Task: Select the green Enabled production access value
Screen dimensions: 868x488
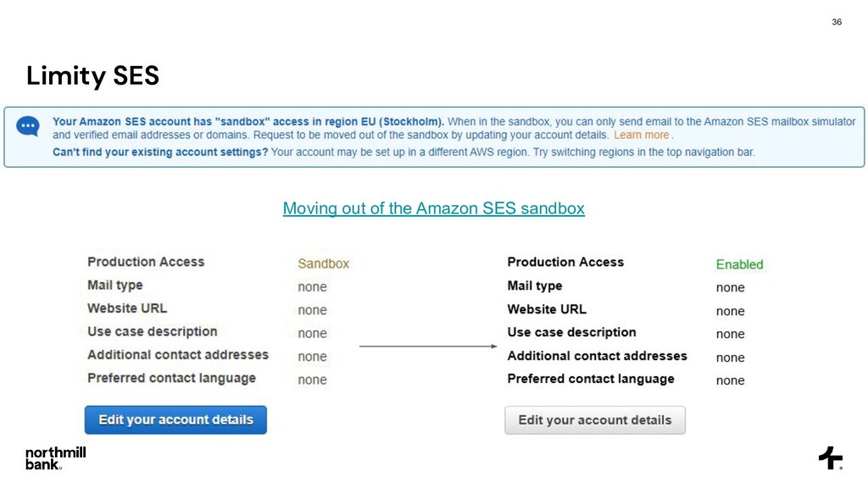Action: 739,264
